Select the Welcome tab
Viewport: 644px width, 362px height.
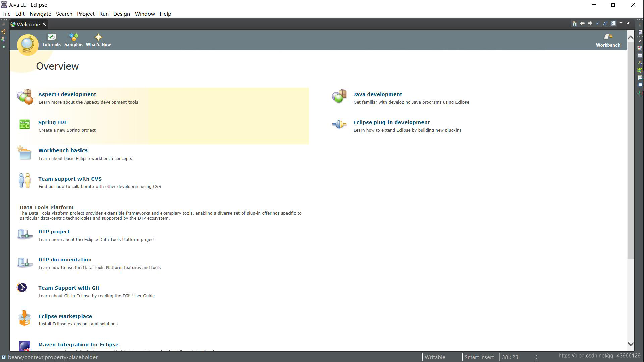28,24
